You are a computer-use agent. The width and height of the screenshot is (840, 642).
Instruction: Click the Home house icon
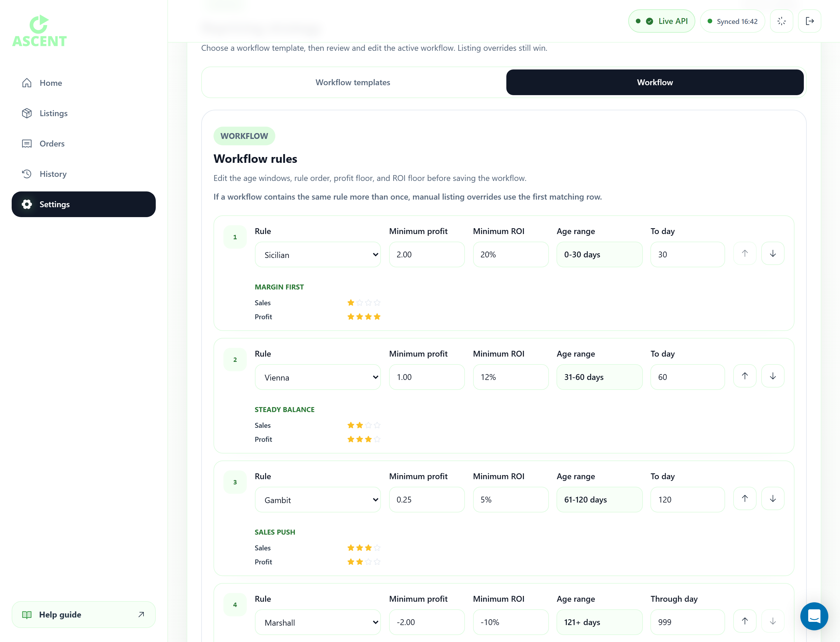[27, 83]
